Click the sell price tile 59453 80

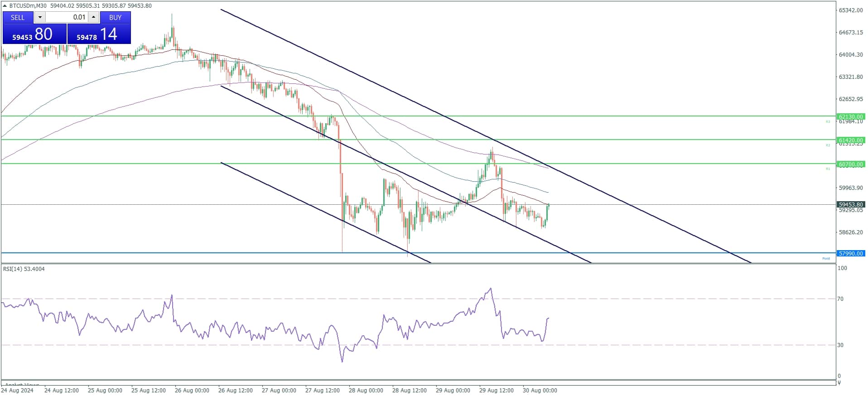click(35, 34)
